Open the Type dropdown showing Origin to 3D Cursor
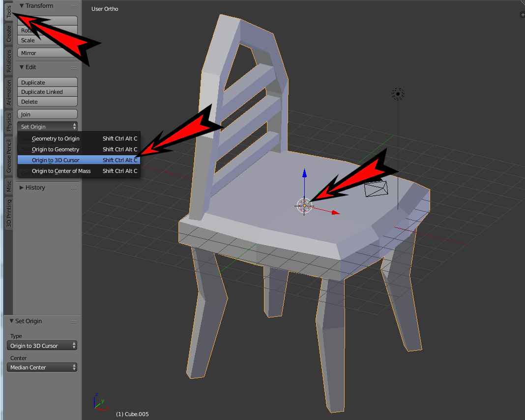Viewport: 525px width, 420px height. click(42, 346)
